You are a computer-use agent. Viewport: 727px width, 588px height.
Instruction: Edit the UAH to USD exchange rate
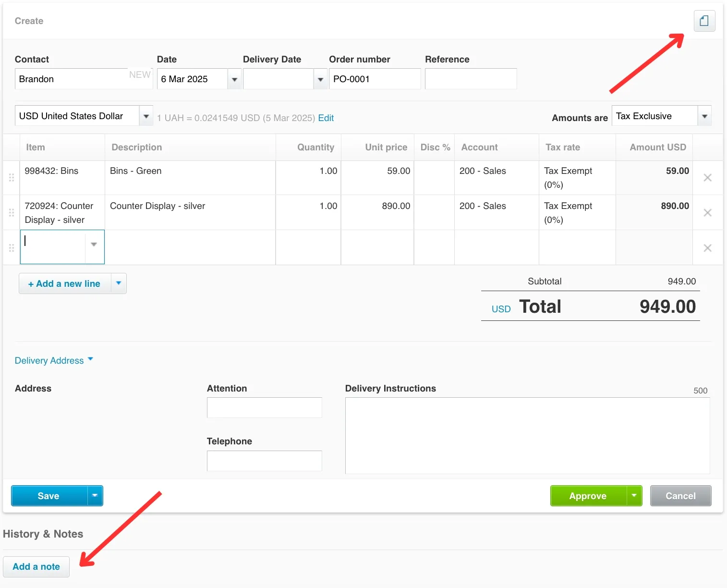click(326, 118)
